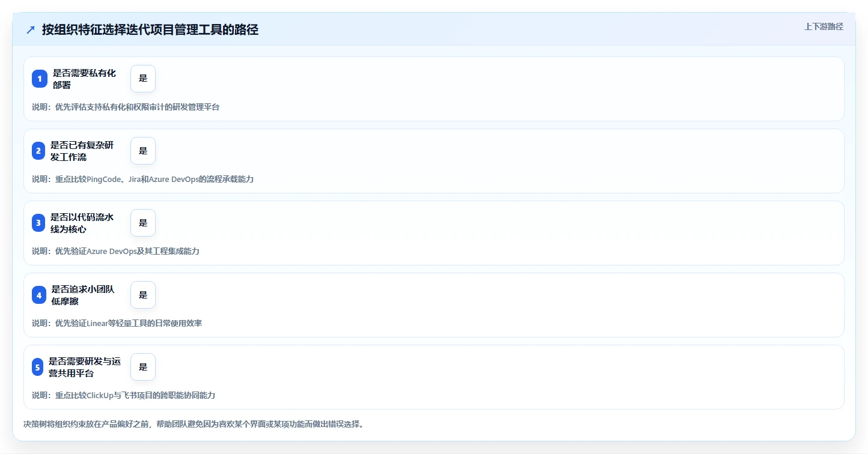
Task: Click note comparing ClickUp与飞书项目
Action: (123, 395)
